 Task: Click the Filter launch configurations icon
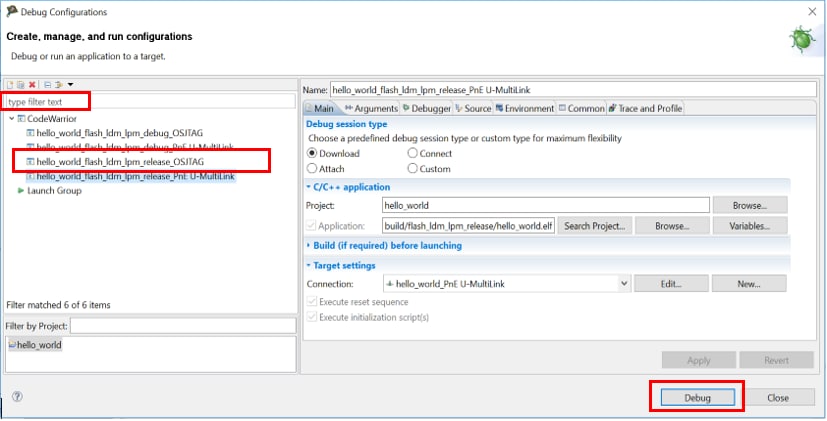click(x=59, y=84)
